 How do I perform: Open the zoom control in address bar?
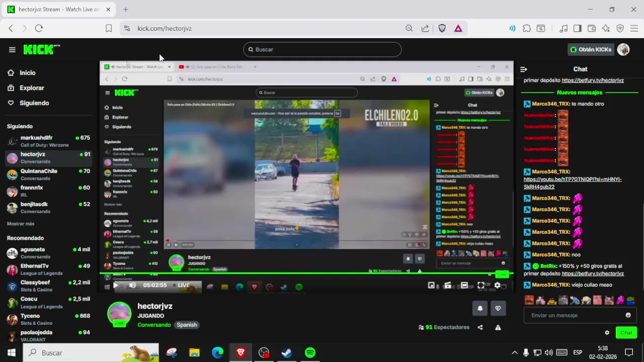(409, 28)
